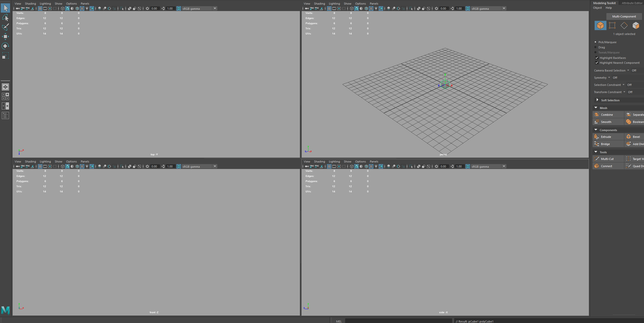Screen dimensions: 644x323
Task: Click the MEL command input field
Action: [x=398, y=321]
